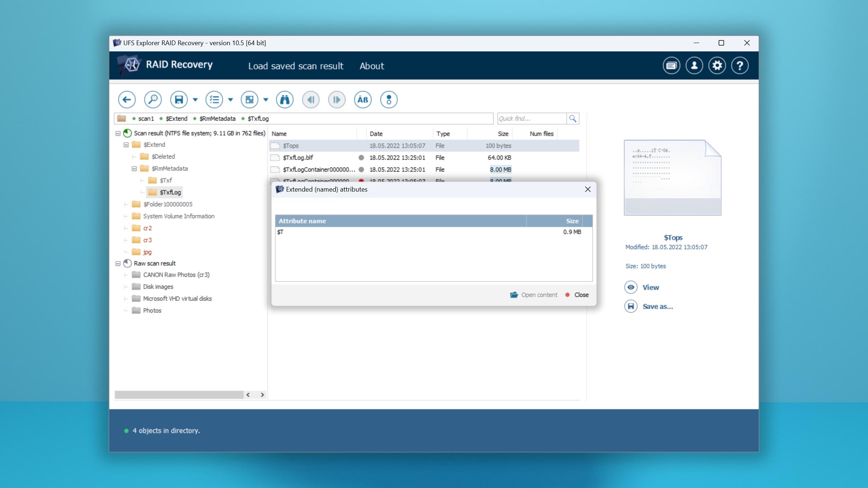Click the find previous icon
The height and width of the screenshot is (488, 868).
point(311,99)
